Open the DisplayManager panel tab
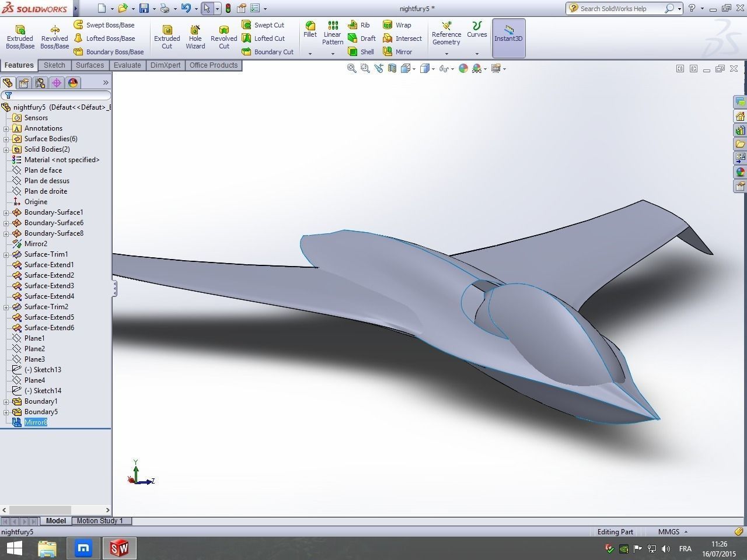This screenshot has height=560, width=747. pyautogui.click(x=73, y=83)
